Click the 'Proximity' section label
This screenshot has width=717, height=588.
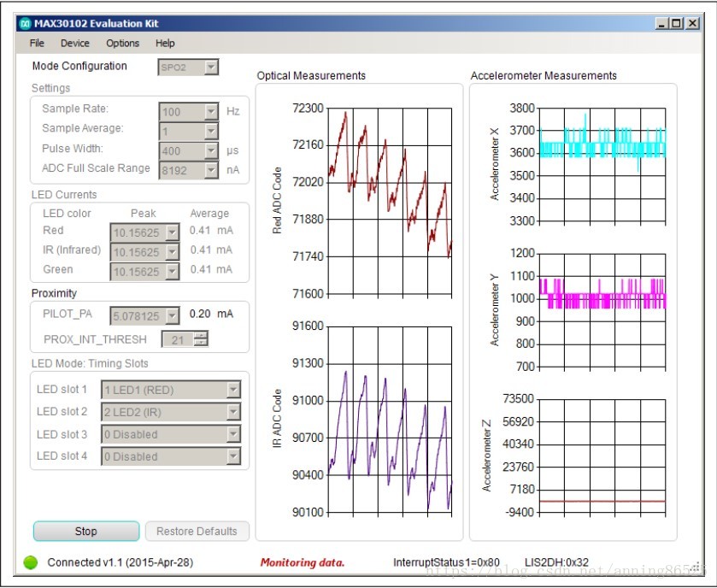[x=54, y=293]
